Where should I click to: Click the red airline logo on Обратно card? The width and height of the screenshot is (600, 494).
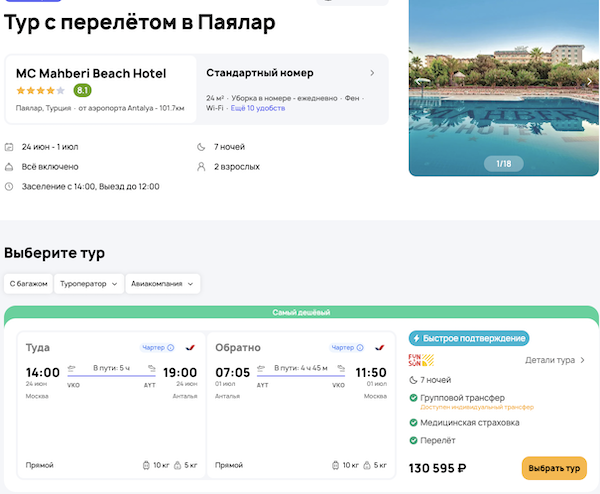(x=380, y=348)
